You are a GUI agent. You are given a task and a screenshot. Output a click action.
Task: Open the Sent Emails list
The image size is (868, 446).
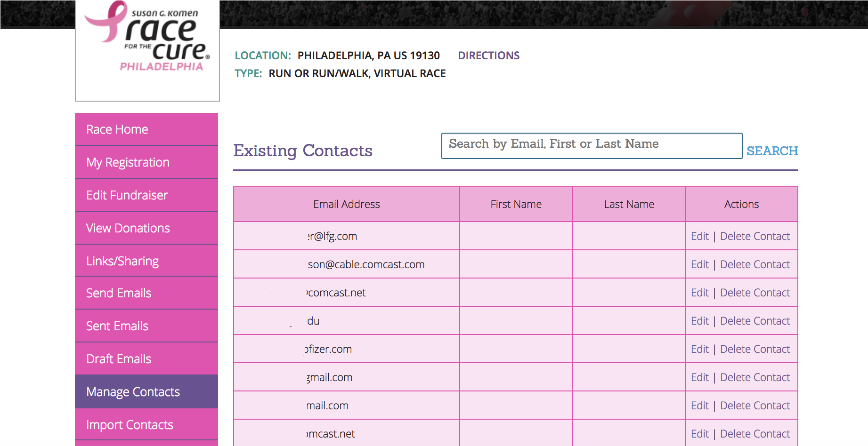tap(117, 326)
